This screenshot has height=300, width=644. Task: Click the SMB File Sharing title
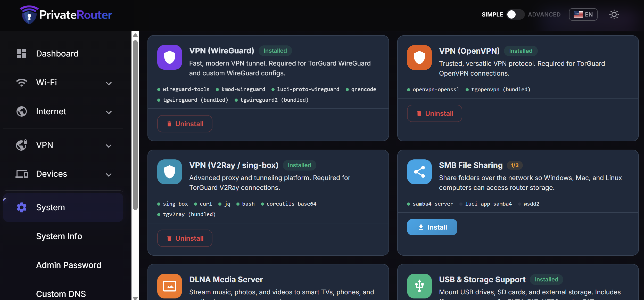coord(471,165)
